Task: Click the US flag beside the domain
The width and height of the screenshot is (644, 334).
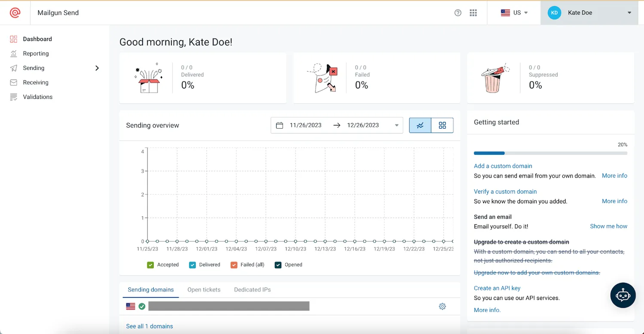Action: [131, 306]
